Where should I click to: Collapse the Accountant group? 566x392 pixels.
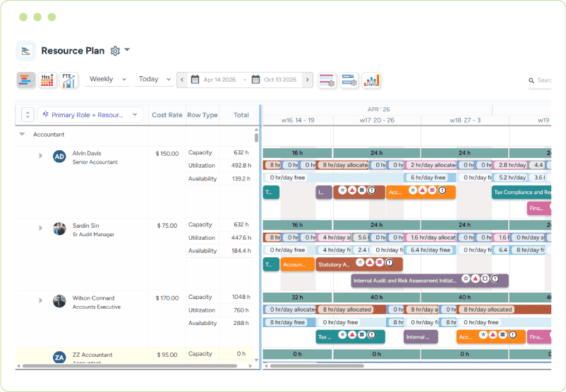click(22, 134)
